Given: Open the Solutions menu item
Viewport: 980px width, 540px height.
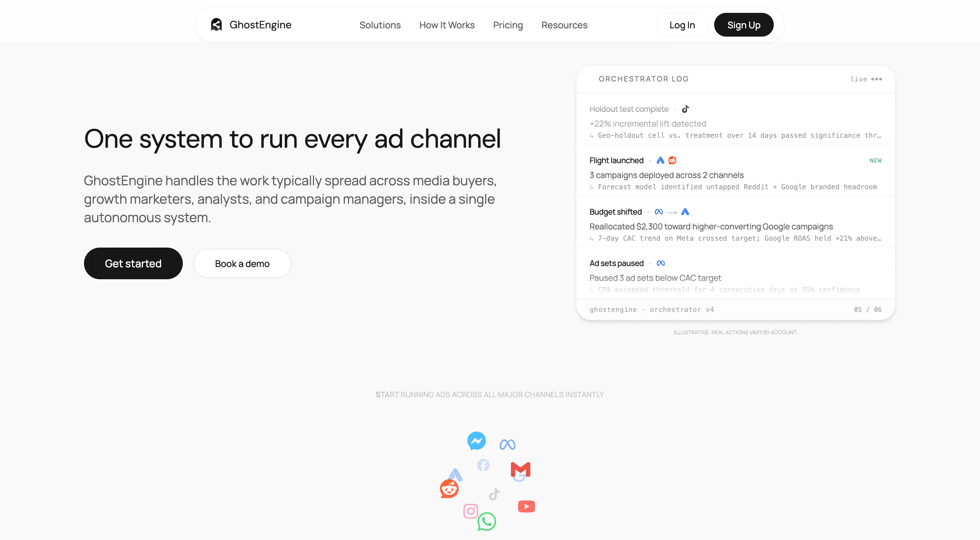Looking at the screenshot, I should pos(380,25).
